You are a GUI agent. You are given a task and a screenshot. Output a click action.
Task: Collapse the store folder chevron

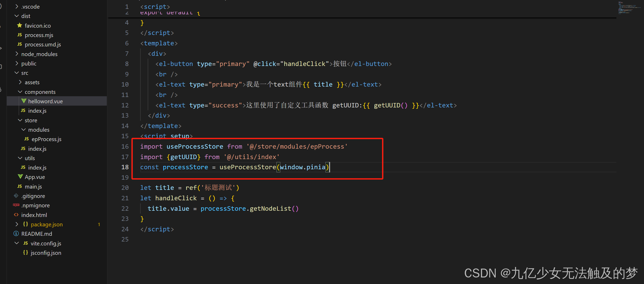[20, 120]
